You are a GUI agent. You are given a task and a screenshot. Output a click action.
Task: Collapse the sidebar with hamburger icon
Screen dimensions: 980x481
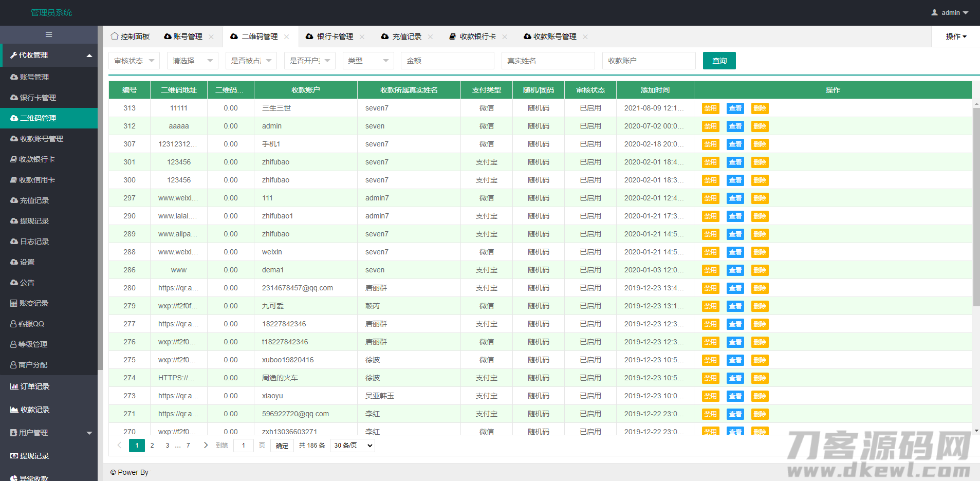click(49, 34)
